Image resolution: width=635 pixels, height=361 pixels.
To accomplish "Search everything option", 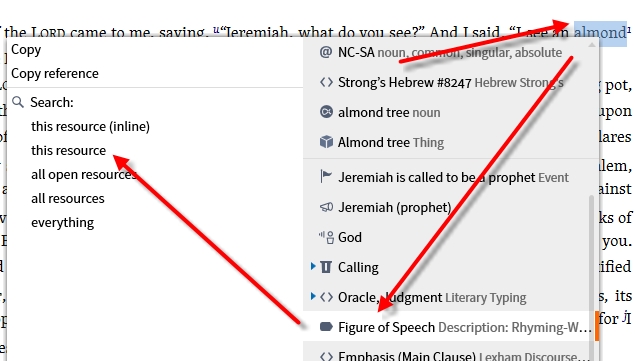I will click(x=62, y=222).
